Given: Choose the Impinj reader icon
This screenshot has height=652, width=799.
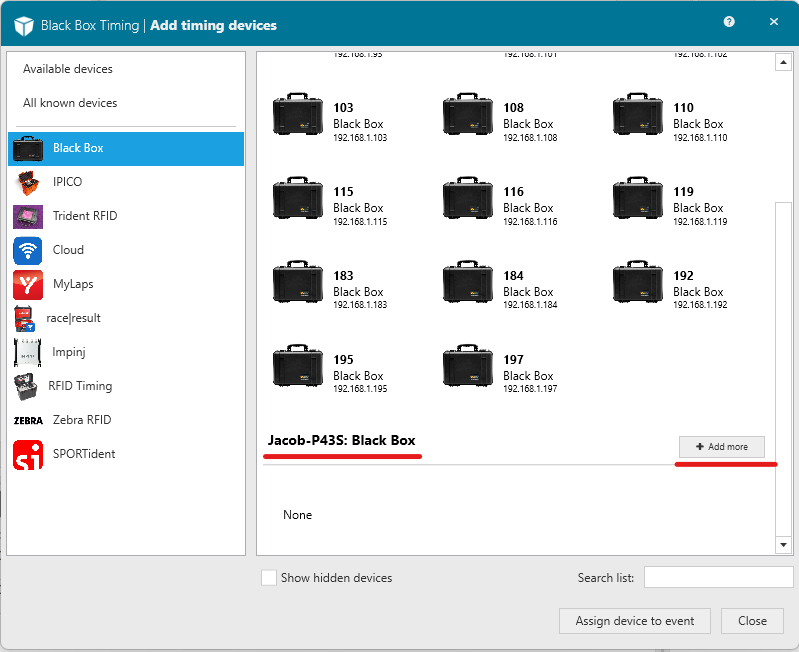Looking at the screenshot, I should pos(28,352).
